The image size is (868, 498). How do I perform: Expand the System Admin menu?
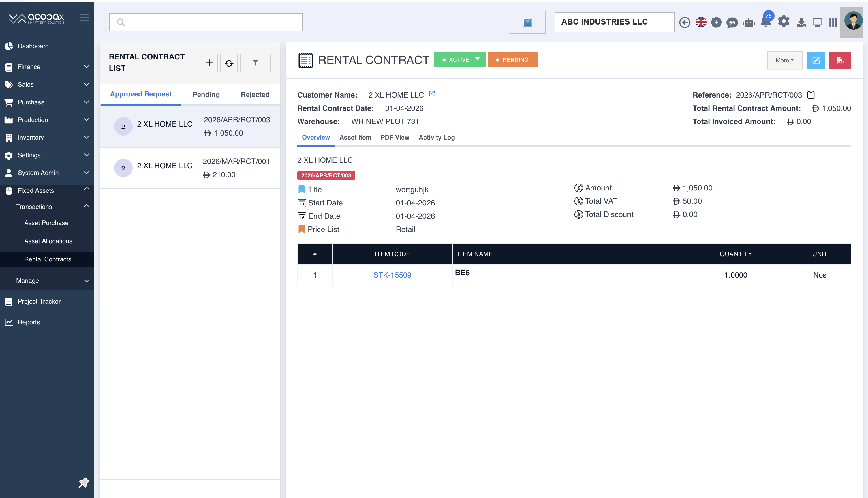click(x=47, y=173)
